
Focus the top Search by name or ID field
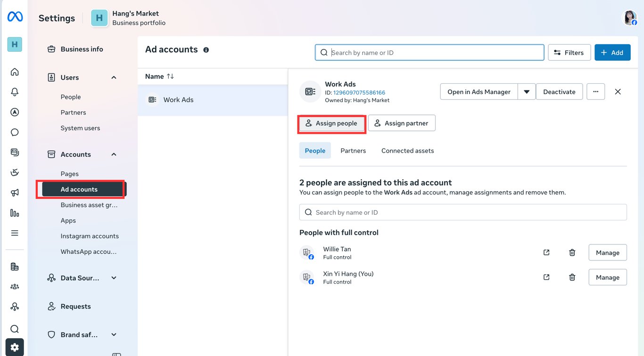click(x=429, y=53)
